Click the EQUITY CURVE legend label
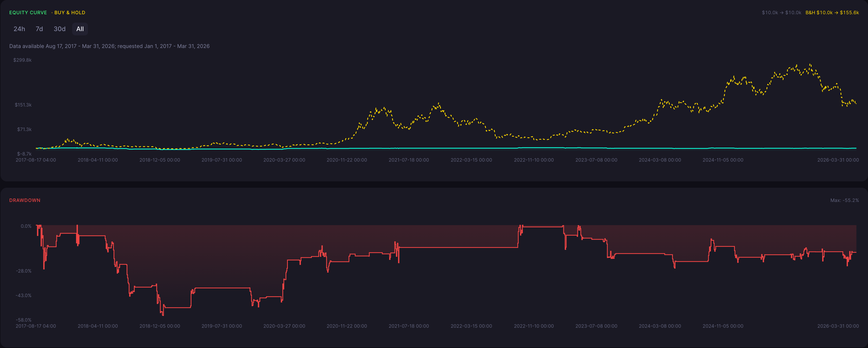868x348 pixels. [28, 12]
